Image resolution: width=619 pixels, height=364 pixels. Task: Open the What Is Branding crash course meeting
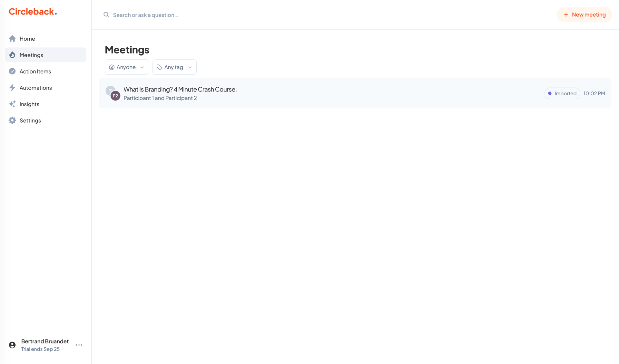(x=180, y=89)
